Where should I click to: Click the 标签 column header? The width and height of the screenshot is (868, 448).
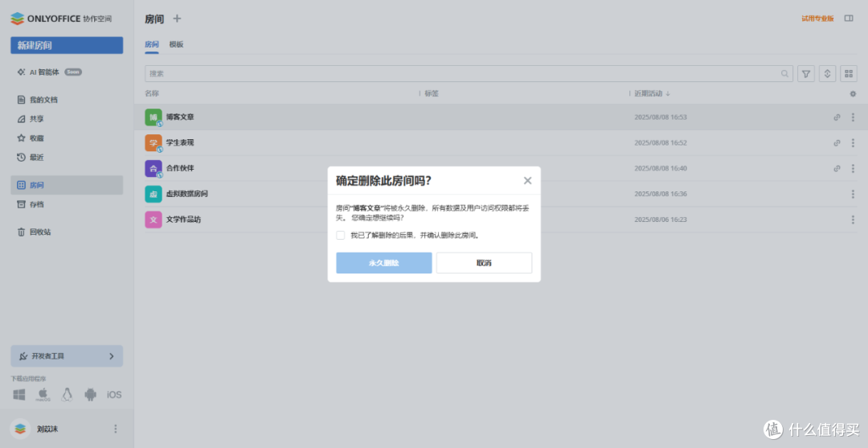[432, 93]
